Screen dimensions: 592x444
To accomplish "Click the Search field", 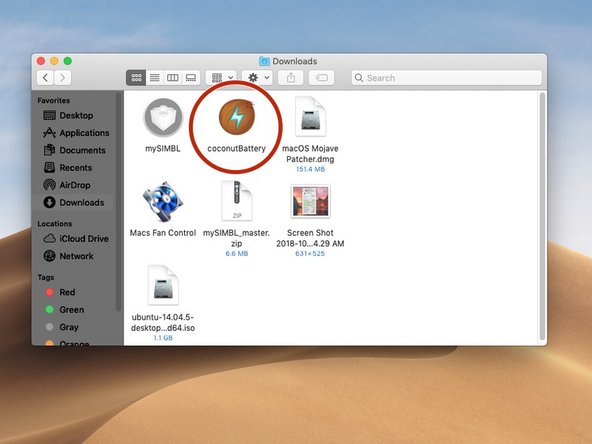I will (447, 78).
